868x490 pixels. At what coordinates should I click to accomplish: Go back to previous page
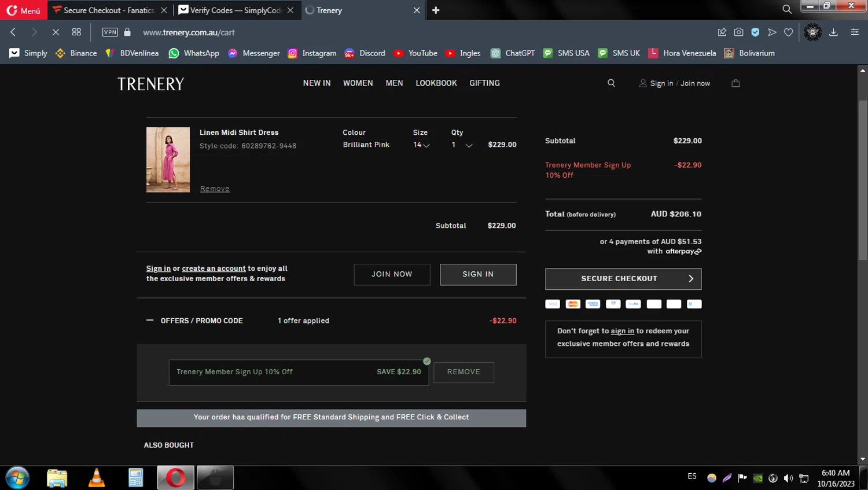[x=13, y=32]
